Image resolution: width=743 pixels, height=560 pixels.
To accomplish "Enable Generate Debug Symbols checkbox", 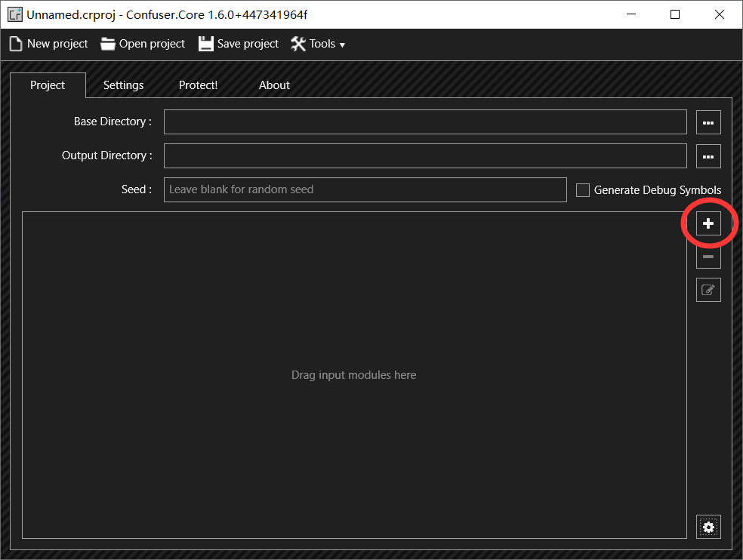I will pos(582,190).
